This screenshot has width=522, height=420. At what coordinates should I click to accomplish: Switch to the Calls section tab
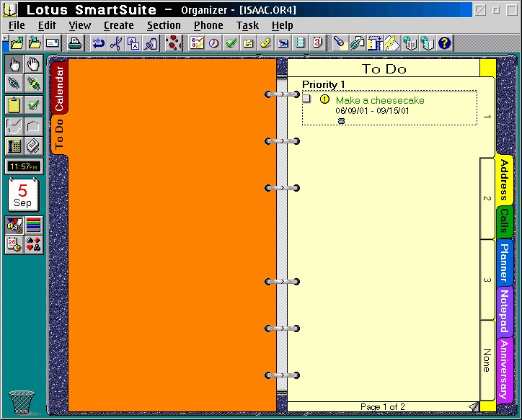point(505,221)
